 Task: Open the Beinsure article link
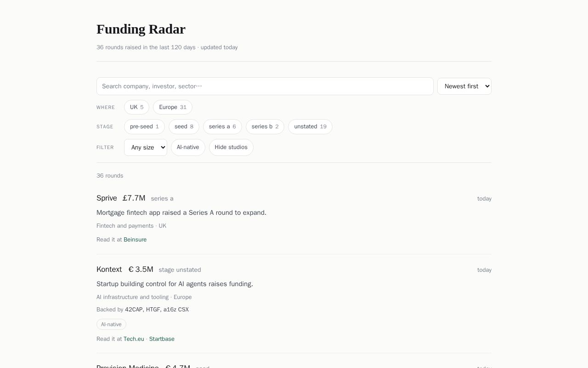pos(135,240)
